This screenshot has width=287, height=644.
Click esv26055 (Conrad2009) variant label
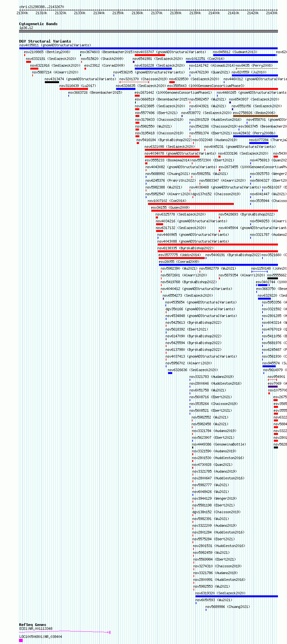(x=179, y=262)
